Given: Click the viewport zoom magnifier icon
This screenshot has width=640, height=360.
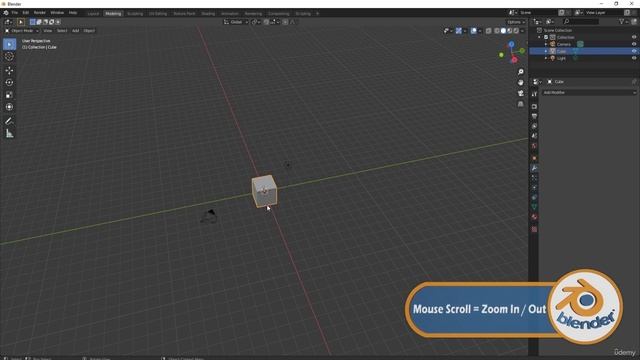Looking at the screenshot, I should click(x=520, y=72).
